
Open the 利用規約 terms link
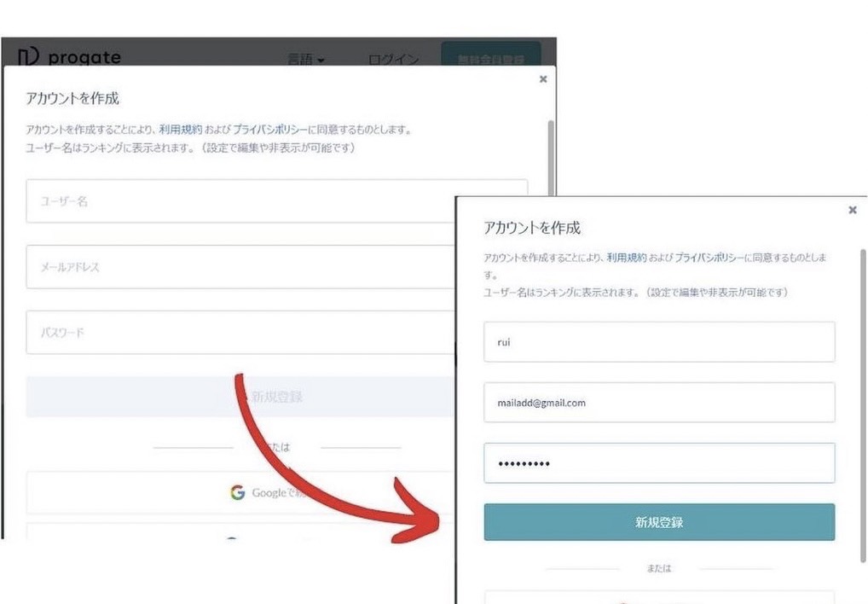coord(628,256)
